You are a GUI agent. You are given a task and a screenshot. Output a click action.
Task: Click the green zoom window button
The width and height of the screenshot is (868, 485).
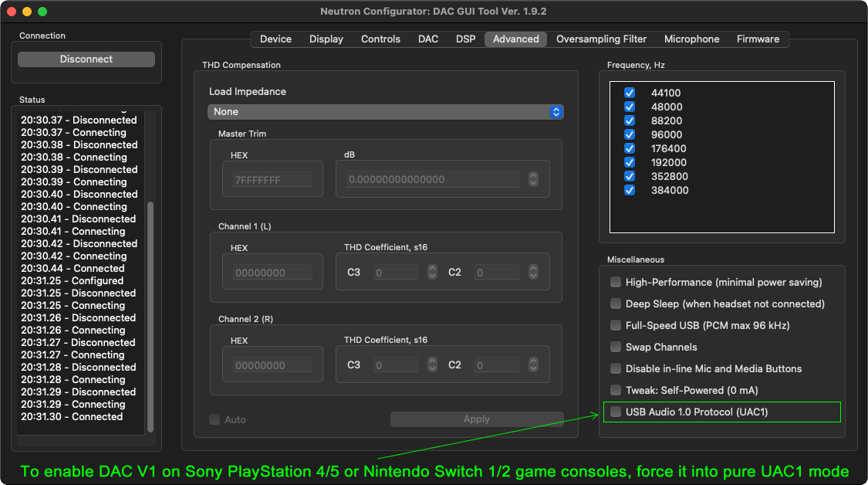click(x=42, y=12)
